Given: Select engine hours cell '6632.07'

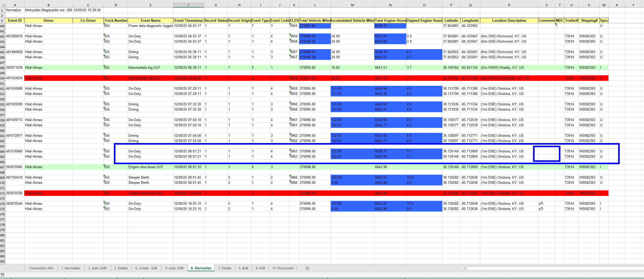Looking at the screenshot, I should [x=390, y=36].
